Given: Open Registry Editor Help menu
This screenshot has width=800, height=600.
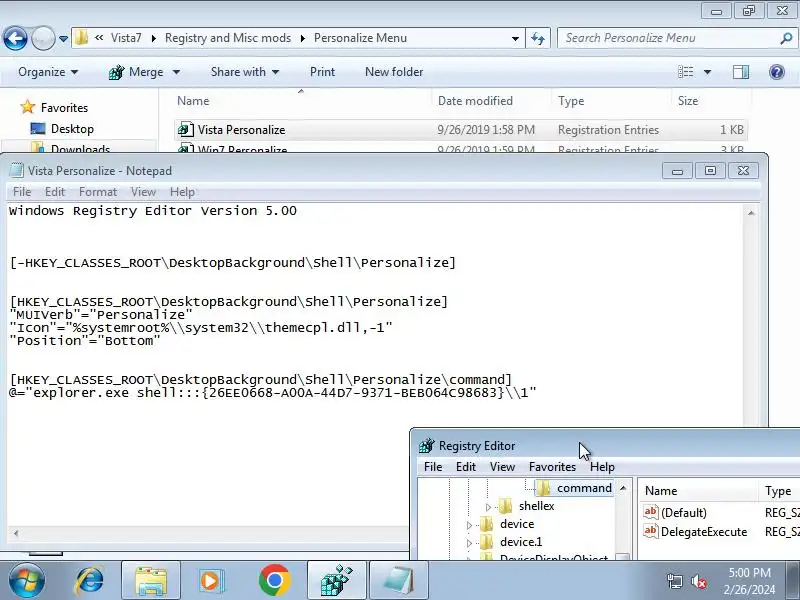Looking at the screenshot, I should (602, 467).
